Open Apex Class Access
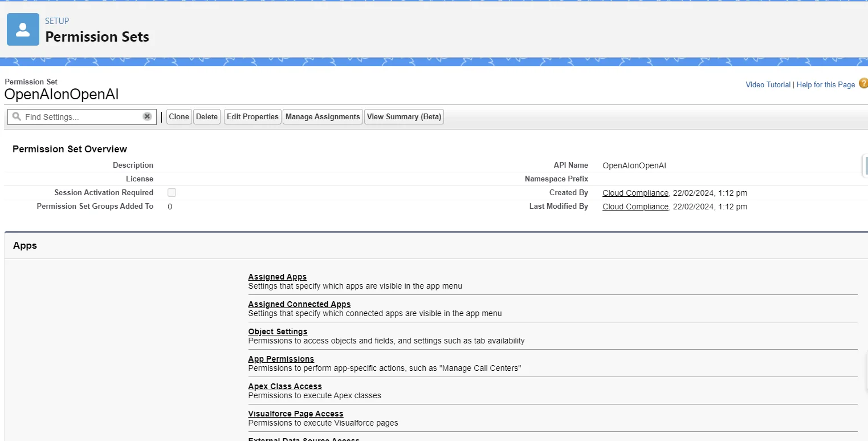Viewport: 868px width, 441px height. click(285, 386)
